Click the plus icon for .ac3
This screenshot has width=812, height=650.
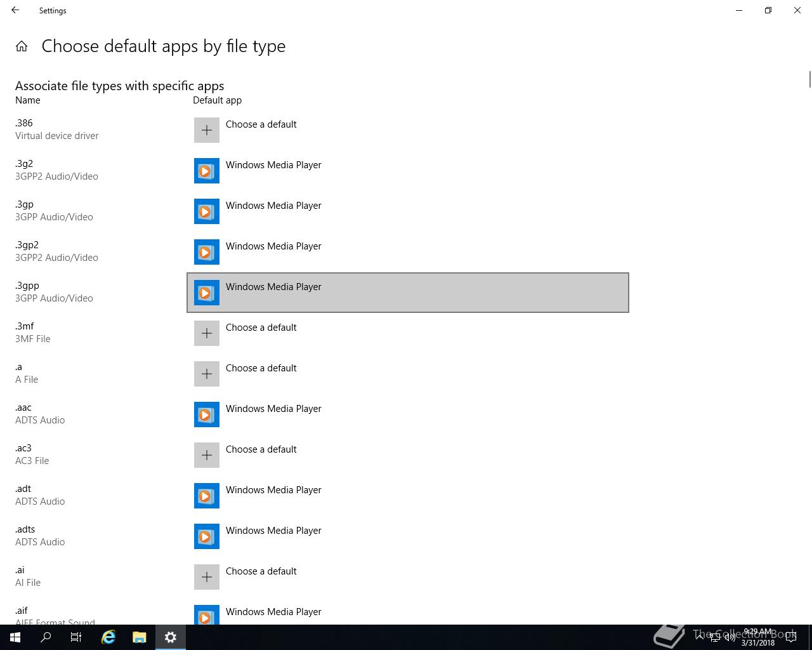(207, 455)
